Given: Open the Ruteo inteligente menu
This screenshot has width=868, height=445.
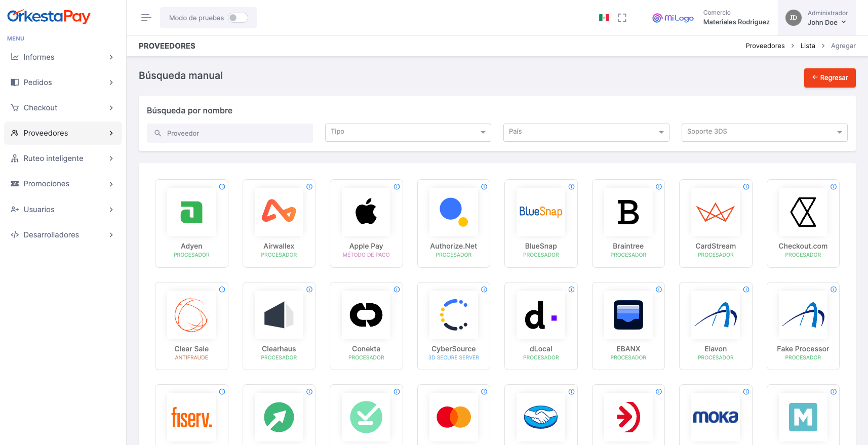Looking at the screenshot, I should [x=63, y=158].
